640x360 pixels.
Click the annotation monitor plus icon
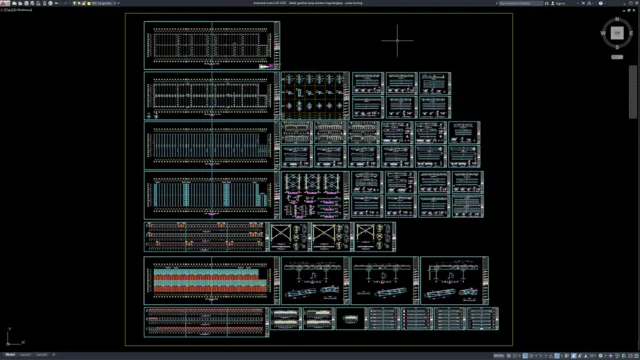tap(611, 356)
